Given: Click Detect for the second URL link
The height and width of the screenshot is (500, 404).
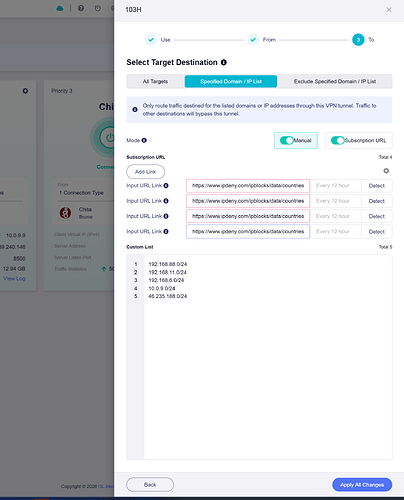Looking at the screenshot, I should pyautogui.click(x=377, y=201).
